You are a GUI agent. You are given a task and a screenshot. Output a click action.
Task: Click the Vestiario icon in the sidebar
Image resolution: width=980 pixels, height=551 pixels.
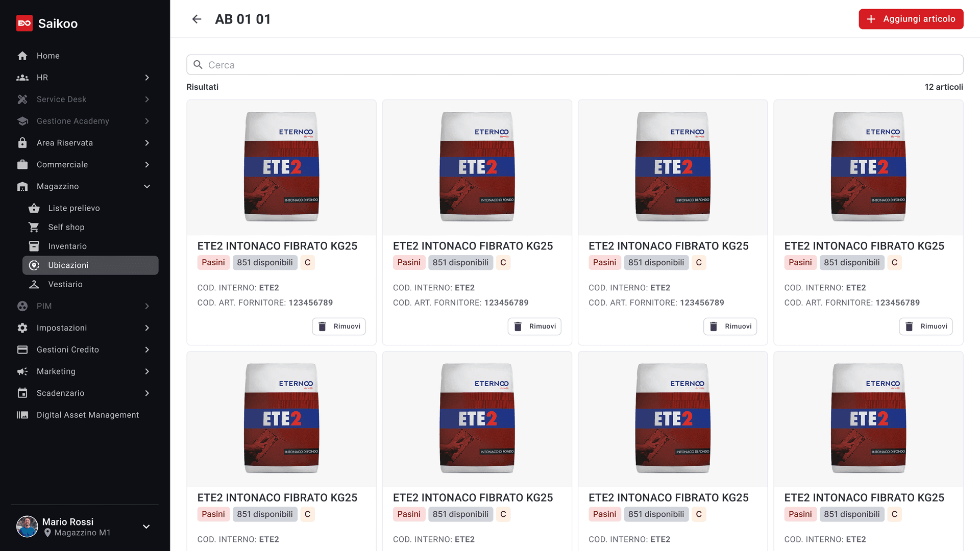[x=34, y=284]
